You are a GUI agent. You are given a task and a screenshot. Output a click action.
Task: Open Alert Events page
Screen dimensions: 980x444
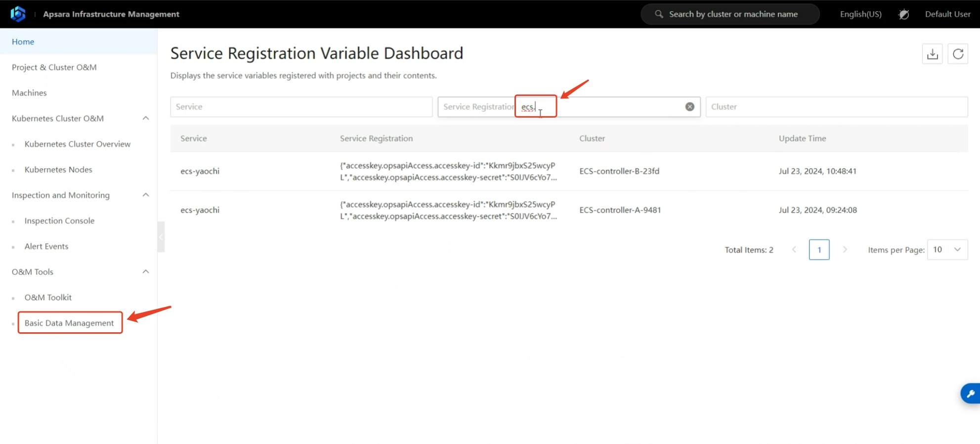pos(46,246)
